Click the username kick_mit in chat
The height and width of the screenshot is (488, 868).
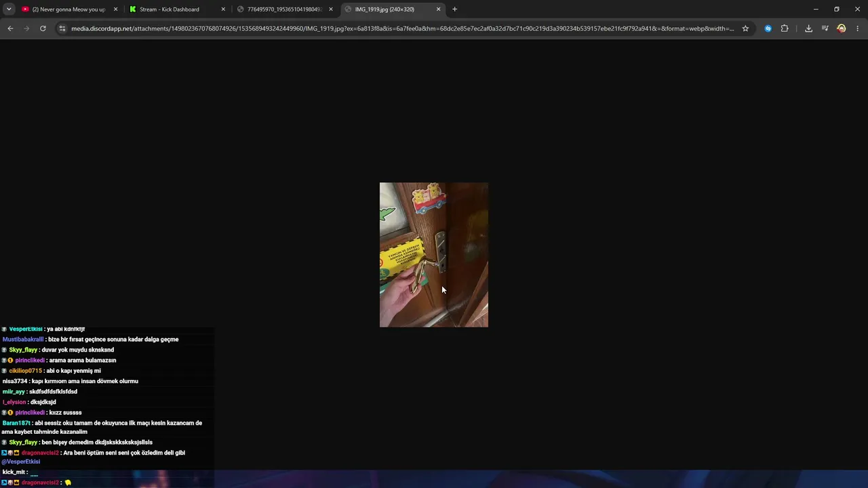click(14, 472)
